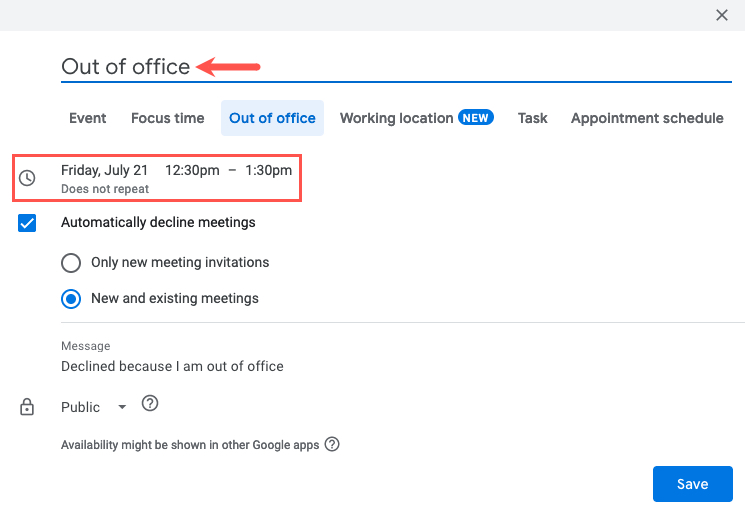Open the 'Does not repeat' recurrence option

105,189
